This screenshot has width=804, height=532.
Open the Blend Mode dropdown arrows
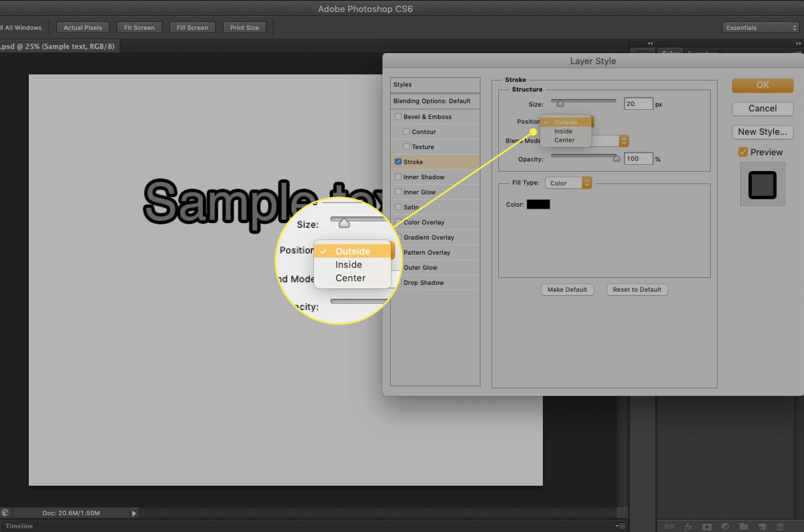624,141
